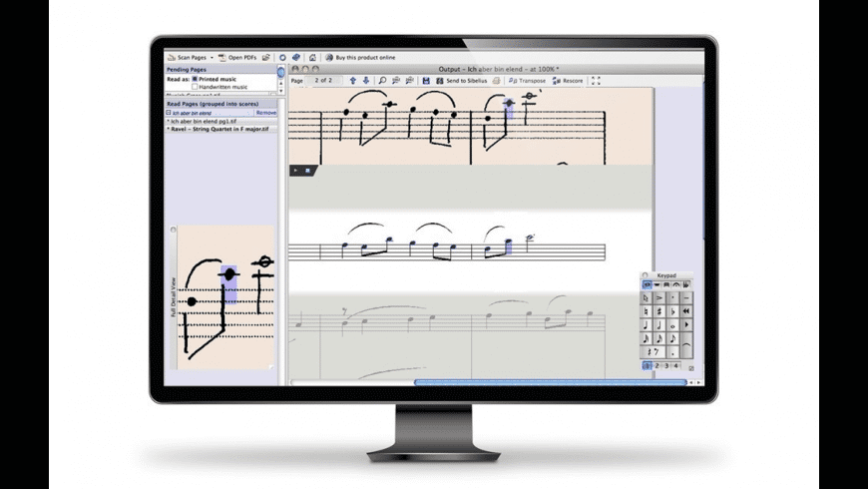The height and width of the screenshot is (489, 868).
Task: Select Ravel String Quartet in F major.tif
Action: [220, 129]
